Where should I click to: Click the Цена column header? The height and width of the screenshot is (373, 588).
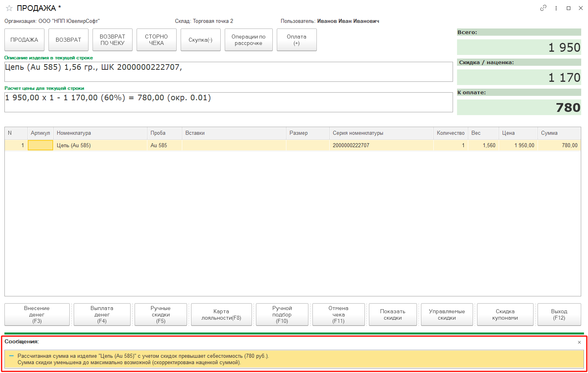[518, 133]
